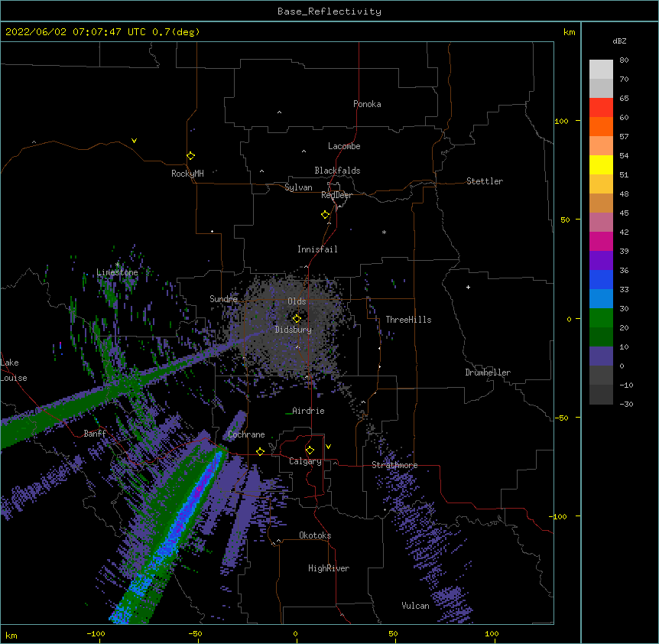Click the -50 tick label on bottom axis
659x644 pixels.
tap(195, 633)
